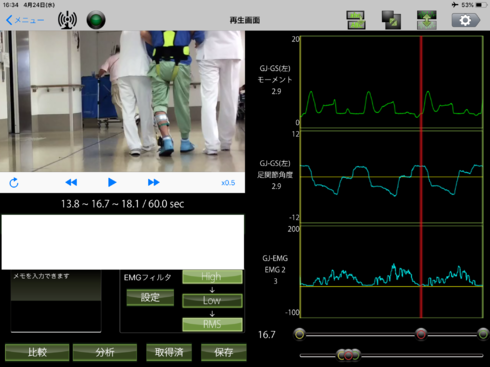
Task: Tap the 比較 compare button
Action: click(x=37, y=352)
